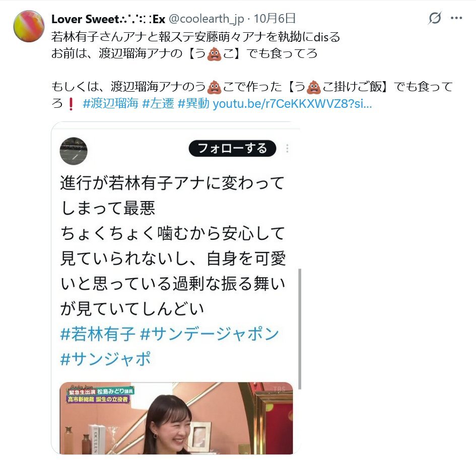The image size is (476, 465).
Task: Open the youtu.be video link
Action: click(292, 104)
